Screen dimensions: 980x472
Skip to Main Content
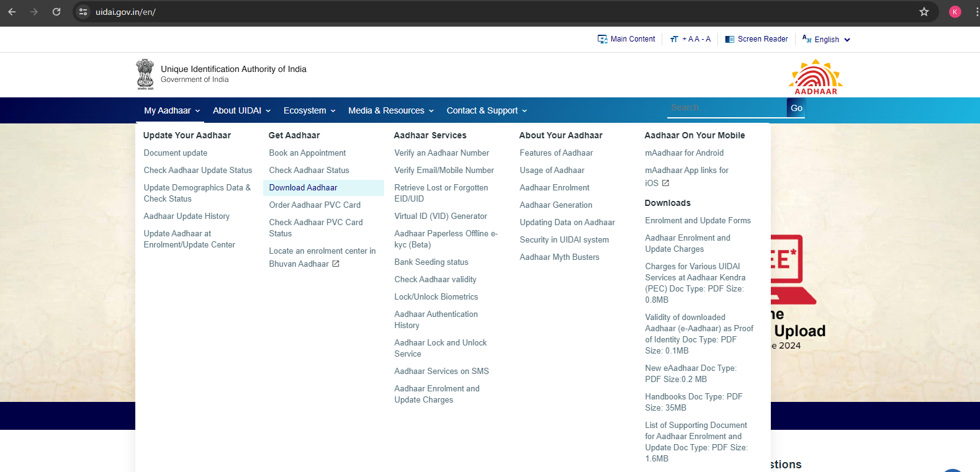[626, 39]
